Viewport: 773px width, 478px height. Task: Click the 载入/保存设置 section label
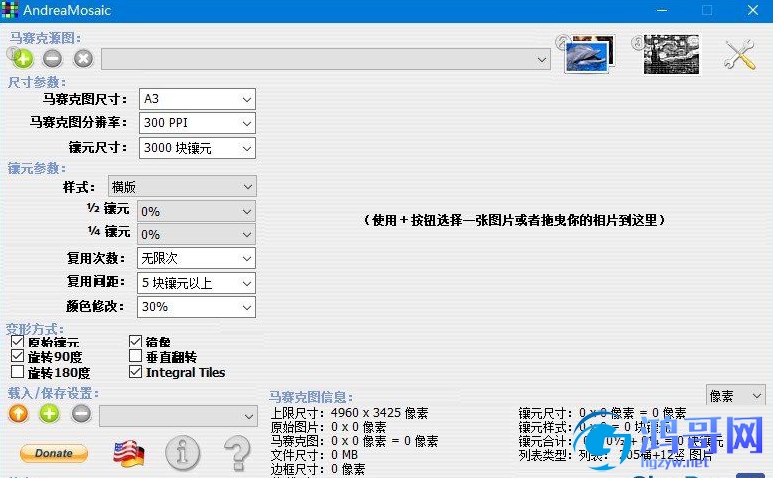point(53,393)
